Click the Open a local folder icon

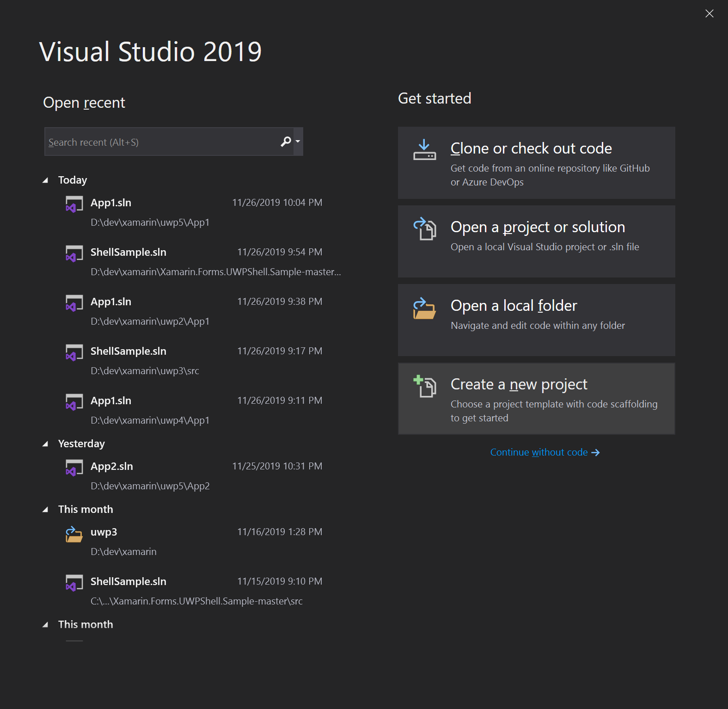424,308
